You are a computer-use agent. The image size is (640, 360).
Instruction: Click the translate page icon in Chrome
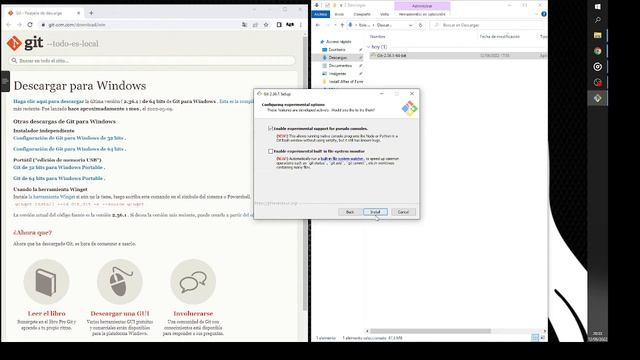click(244, 24)
